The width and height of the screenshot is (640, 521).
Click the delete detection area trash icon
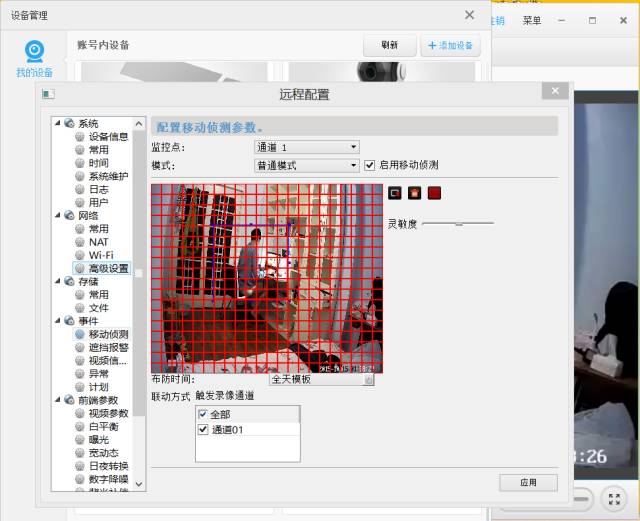414,193
